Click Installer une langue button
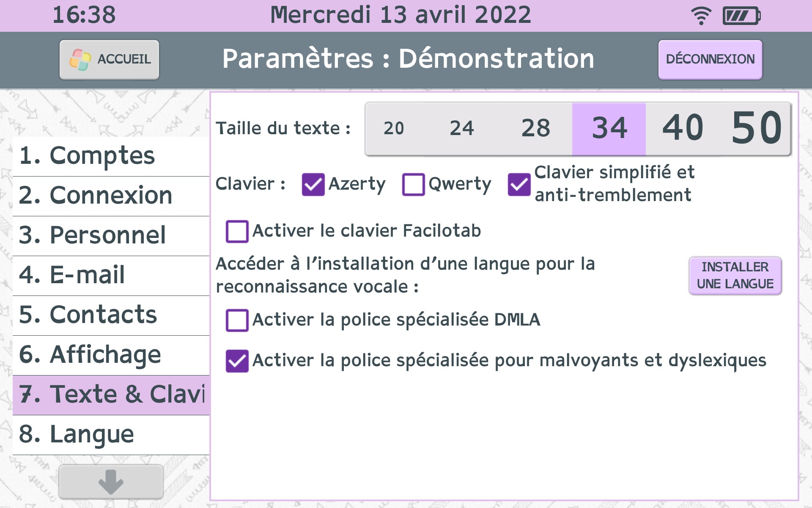Viewport: 812px width, 508px height. pos(735,276)
